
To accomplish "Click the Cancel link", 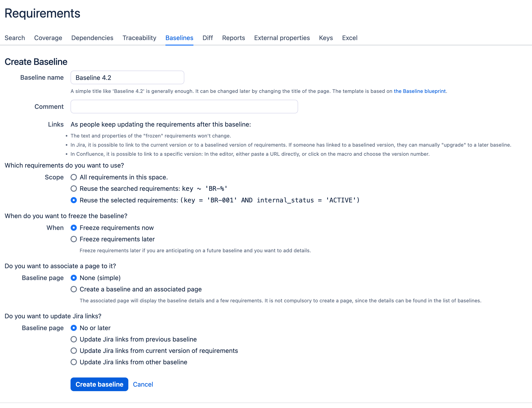I will pyautogui.click(x=143, y=384).
